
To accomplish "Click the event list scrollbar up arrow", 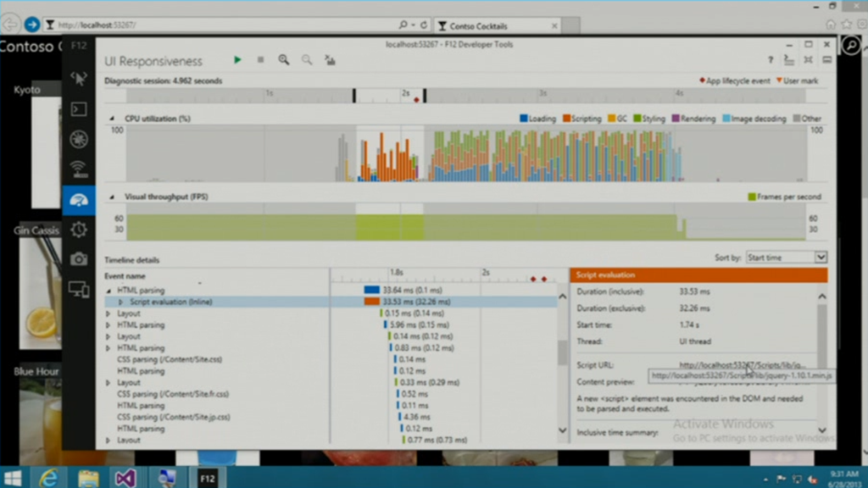I will pyautogui.click(x=563, y=297).
